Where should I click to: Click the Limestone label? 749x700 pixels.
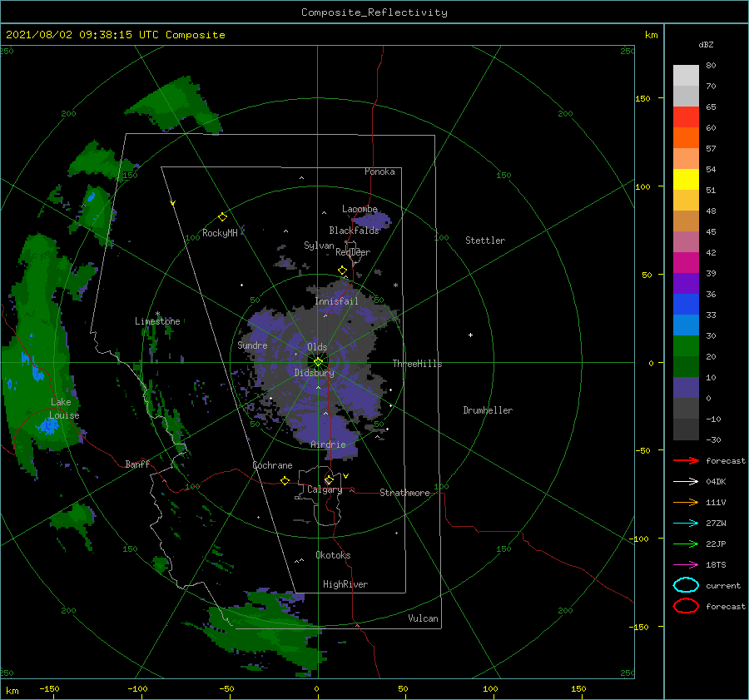(x=157, y=321)
